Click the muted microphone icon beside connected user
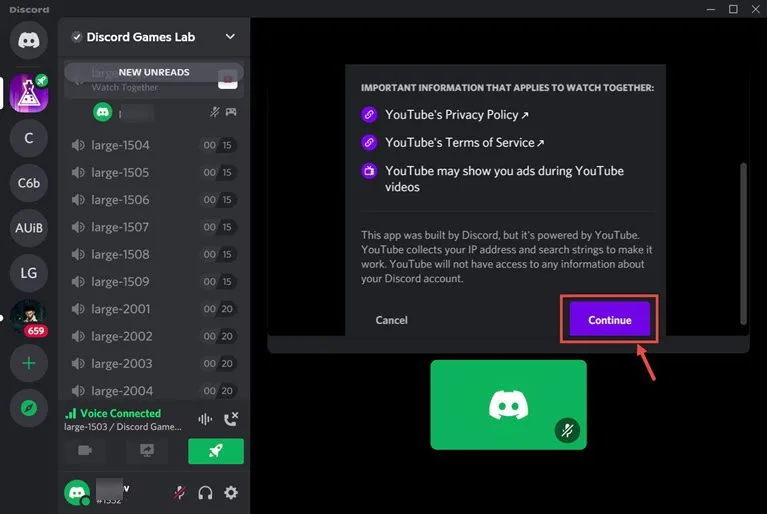The width and height of the screenshot is (768, 514). 215,112
